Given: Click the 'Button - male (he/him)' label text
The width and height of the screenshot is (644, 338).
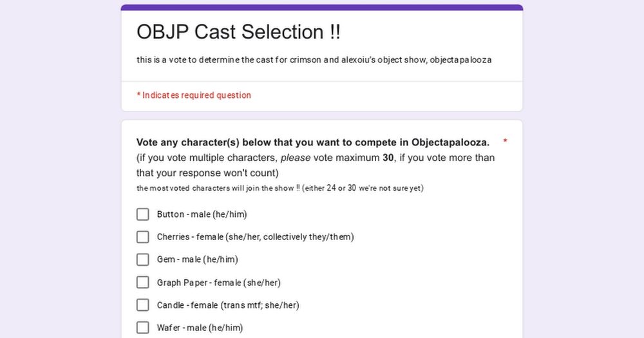Looking at the screenshot, I should pyautogui.click(x=202, y=214).
